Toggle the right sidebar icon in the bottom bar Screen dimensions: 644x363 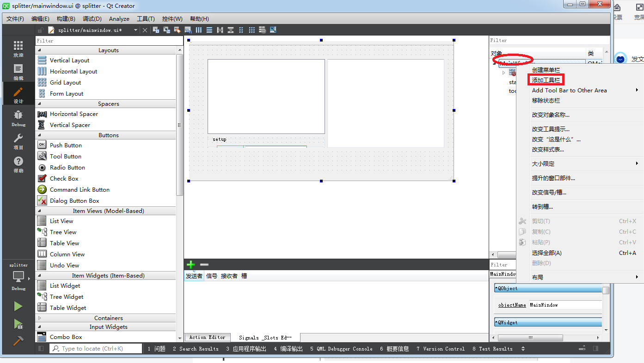coord(596,349)
